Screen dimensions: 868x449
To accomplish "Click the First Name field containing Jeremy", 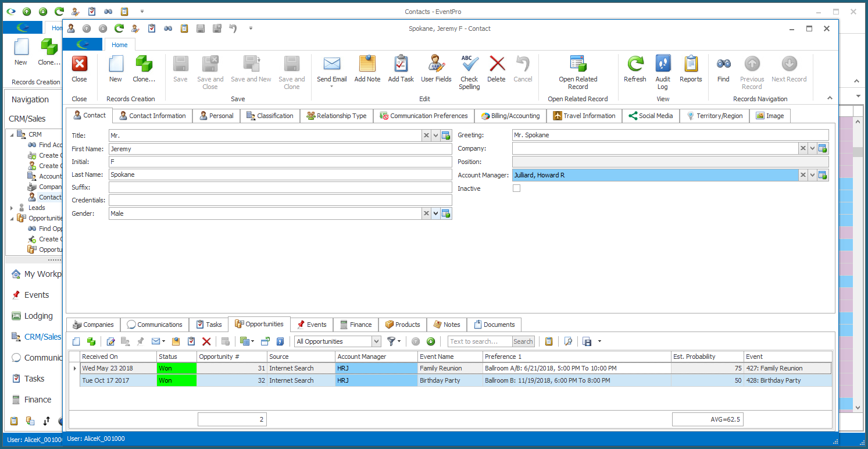I will pos(280,149).
